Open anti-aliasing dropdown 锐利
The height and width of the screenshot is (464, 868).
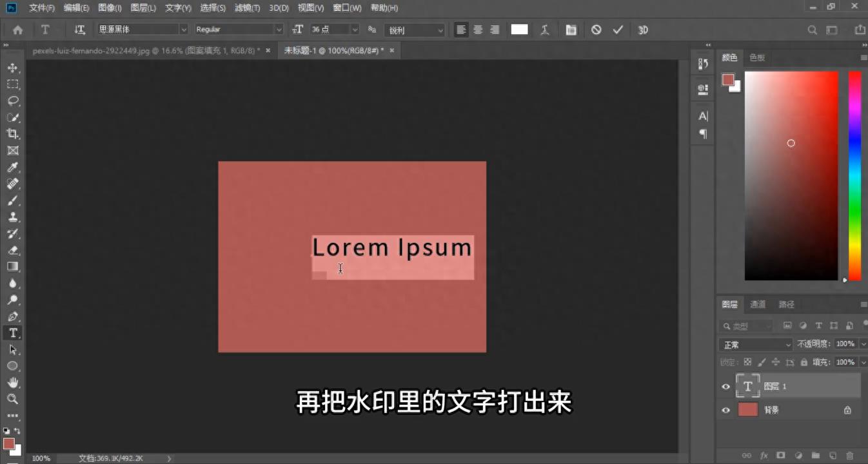click(x=415, y=30)
